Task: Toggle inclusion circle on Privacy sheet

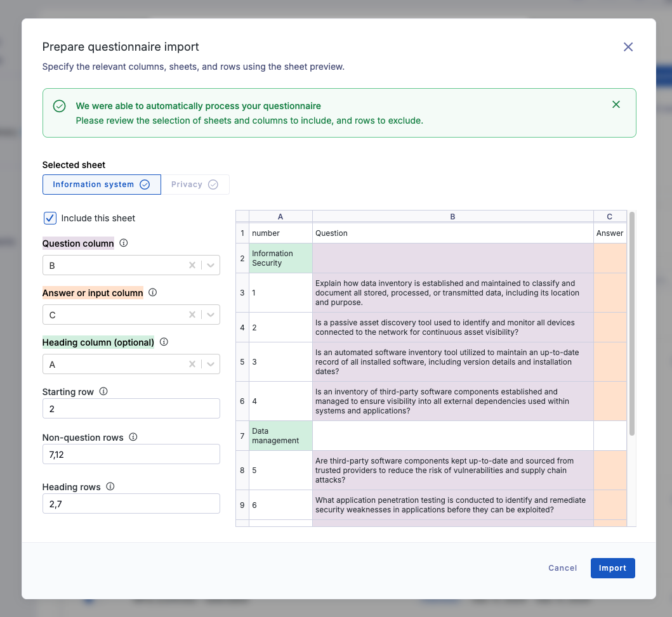Action: tap(213, 184)
